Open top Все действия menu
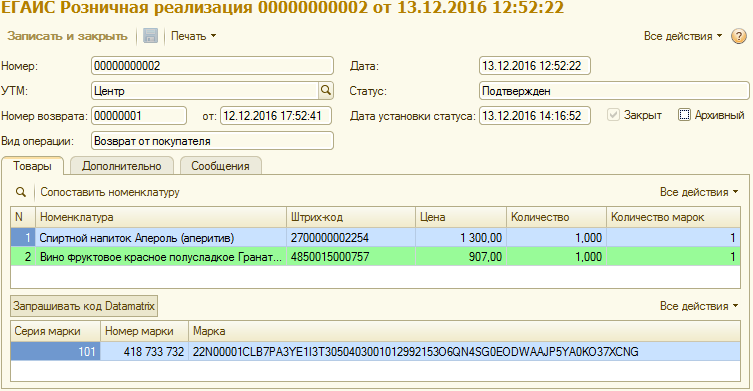Screen dimensions: 753x391 coord(683,36)
